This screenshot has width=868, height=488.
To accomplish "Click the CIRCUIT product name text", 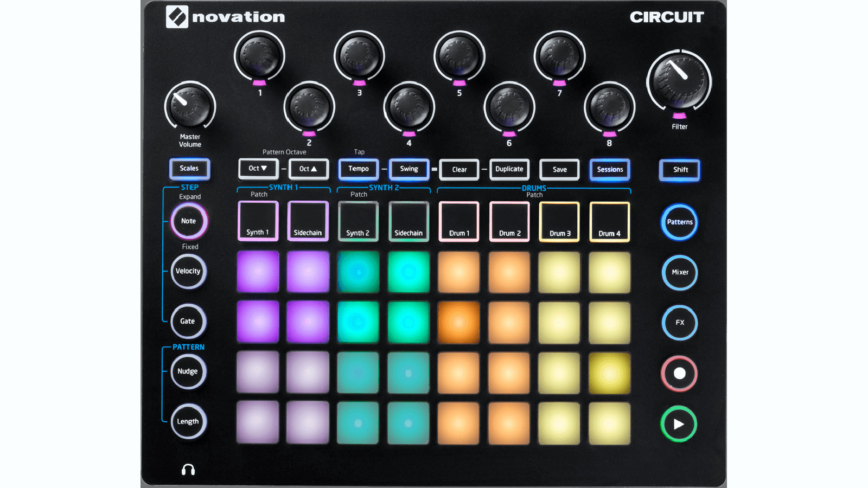I will [667, 17].
